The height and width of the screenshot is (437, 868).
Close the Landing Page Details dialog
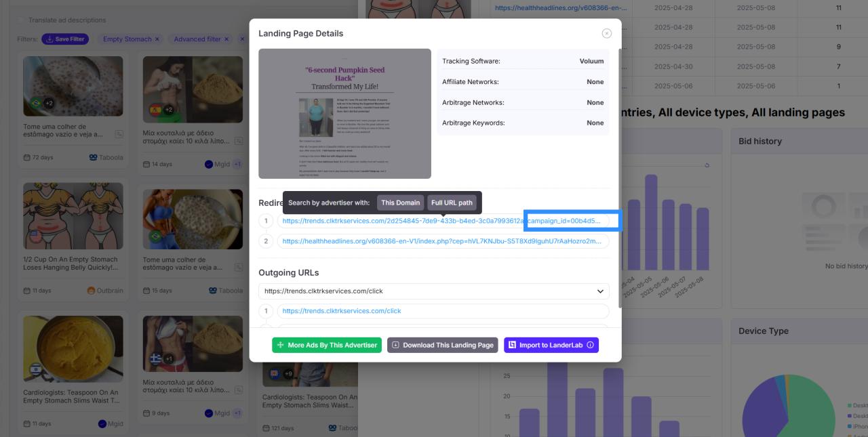click(606, 33)
